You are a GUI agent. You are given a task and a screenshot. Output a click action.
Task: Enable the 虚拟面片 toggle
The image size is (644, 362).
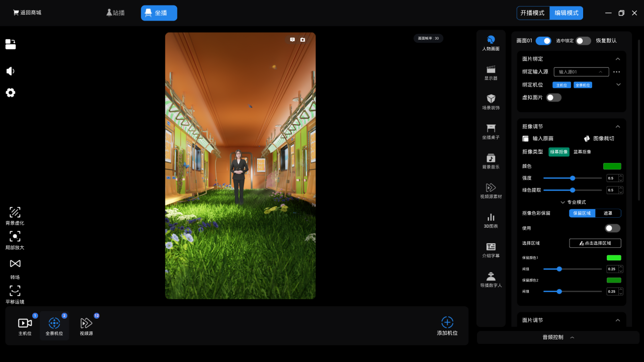coord(553,98)
